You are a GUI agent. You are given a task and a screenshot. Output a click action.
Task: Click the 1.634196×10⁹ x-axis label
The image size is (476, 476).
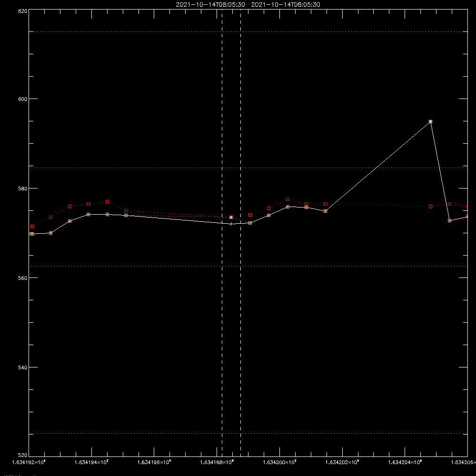(x=154, y=462)
